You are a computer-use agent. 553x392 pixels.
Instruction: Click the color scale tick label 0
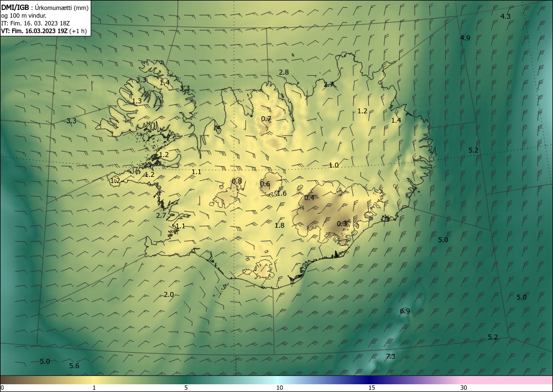pos(2,388)
